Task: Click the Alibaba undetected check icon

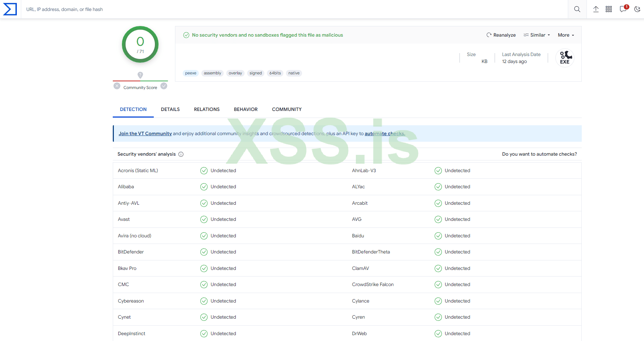Action: (204, 187)
